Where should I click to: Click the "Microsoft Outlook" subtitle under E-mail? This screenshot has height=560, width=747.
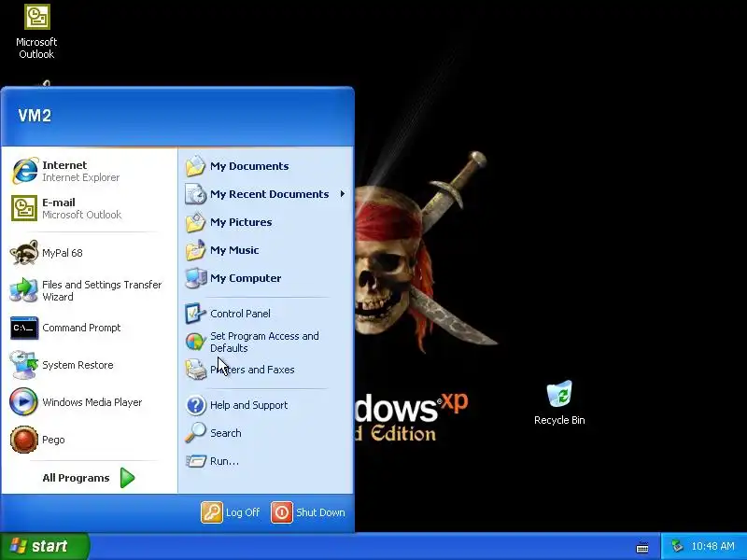point(82,215)
